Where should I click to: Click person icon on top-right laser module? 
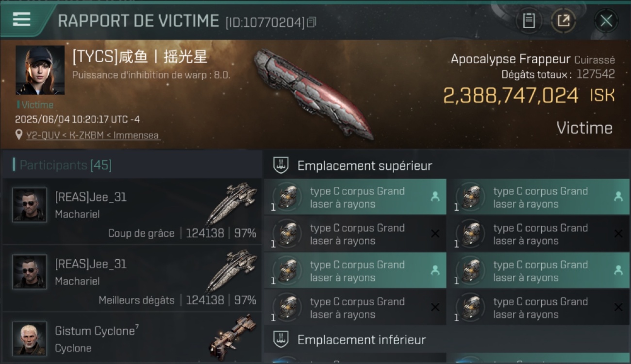tap(618, 197)
